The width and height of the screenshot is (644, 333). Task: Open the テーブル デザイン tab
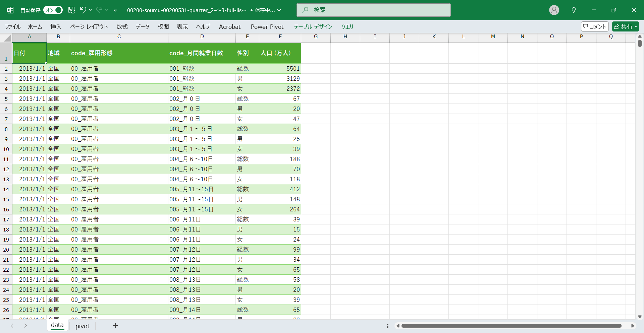tap(313, 27)
